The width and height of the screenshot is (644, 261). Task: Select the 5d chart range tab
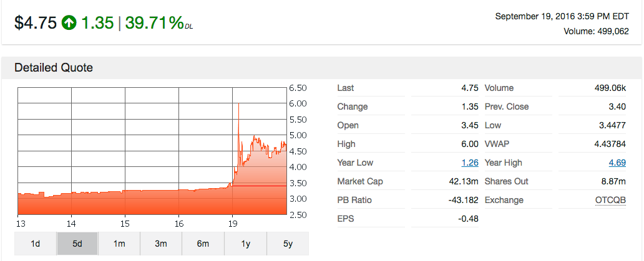click(77, 244)
